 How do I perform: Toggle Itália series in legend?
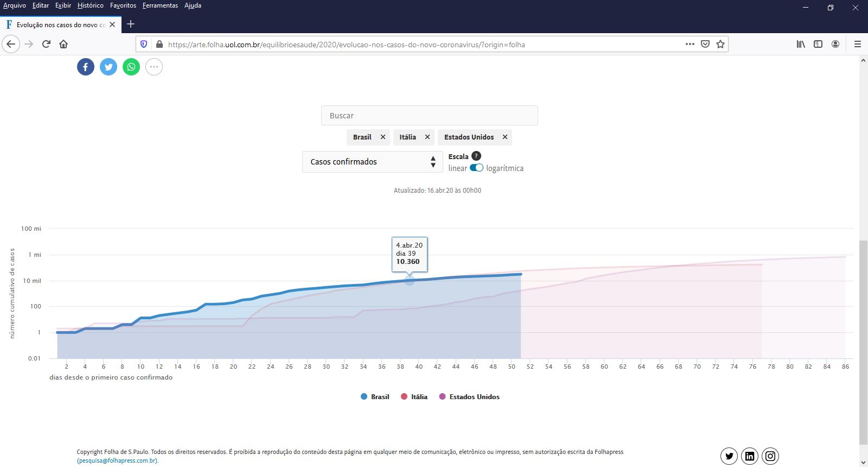tap(414, 396)
